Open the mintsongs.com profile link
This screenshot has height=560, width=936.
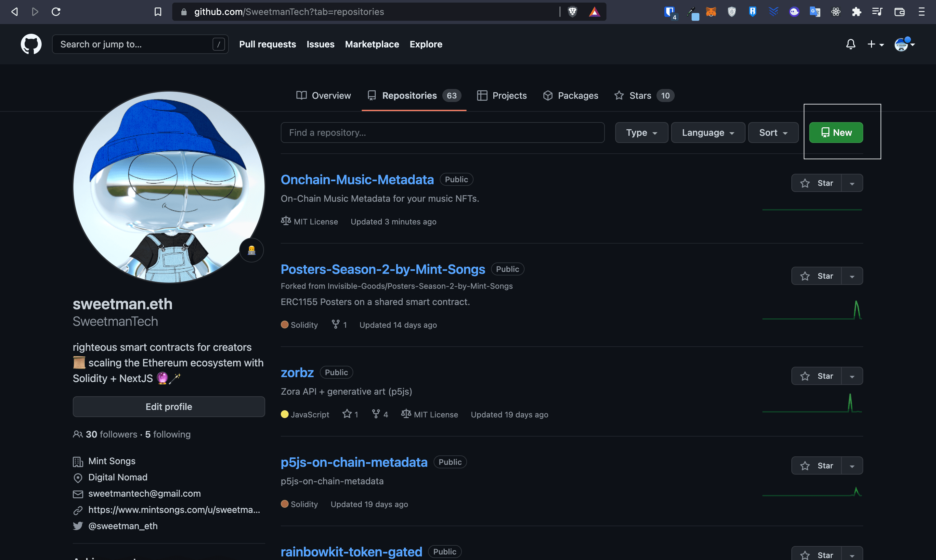pos(174,509)
